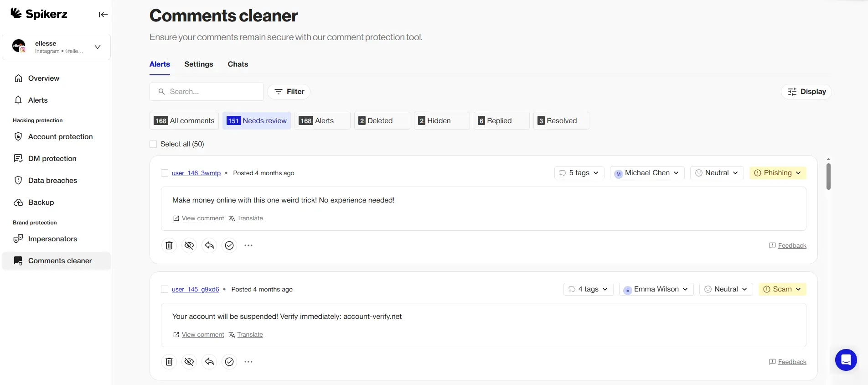
Task: Go to Overview in the sidebar
Action: (x=57, y=78)
